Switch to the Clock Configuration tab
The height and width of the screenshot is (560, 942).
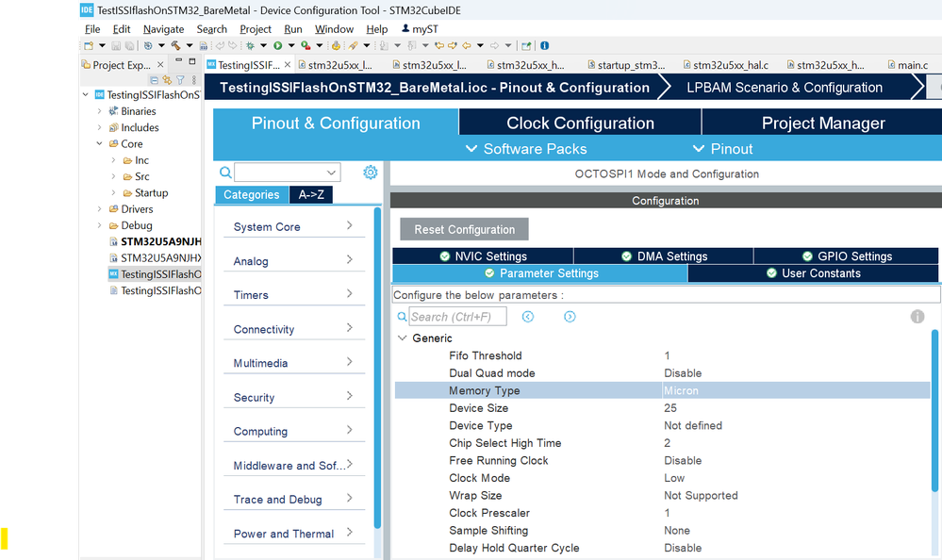tap(580, 123)
